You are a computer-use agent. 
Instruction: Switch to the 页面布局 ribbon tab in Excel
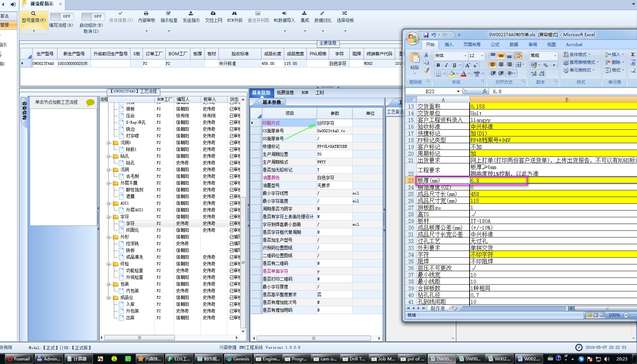(472, 45)
